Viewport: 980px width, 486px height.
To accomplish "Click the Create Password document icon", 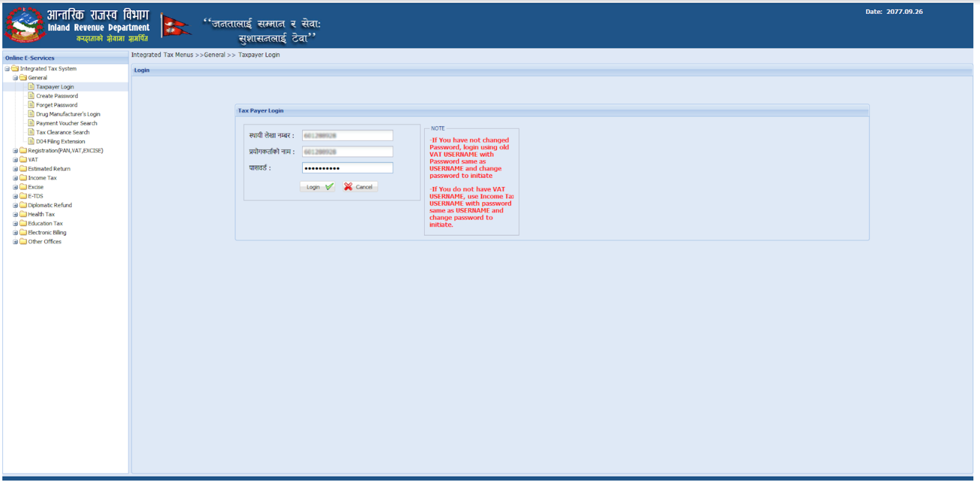I will click(32, 96).
